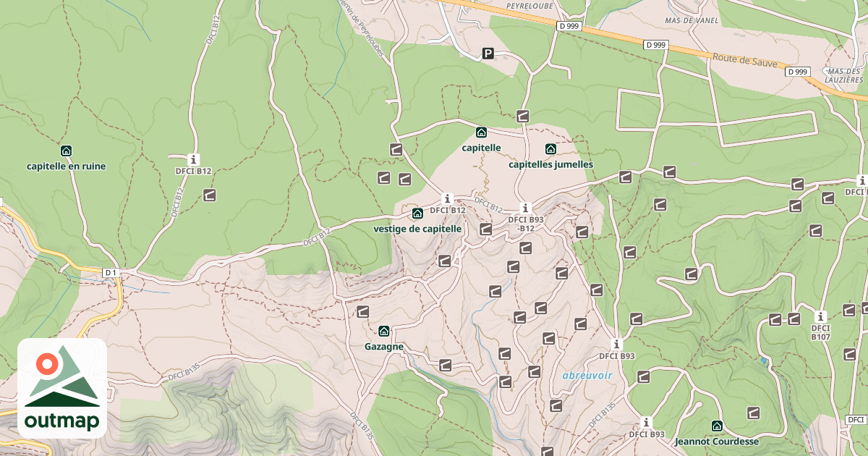Select DFCI B12 info icon beside vestige de capitelle

tap(448, 198)
